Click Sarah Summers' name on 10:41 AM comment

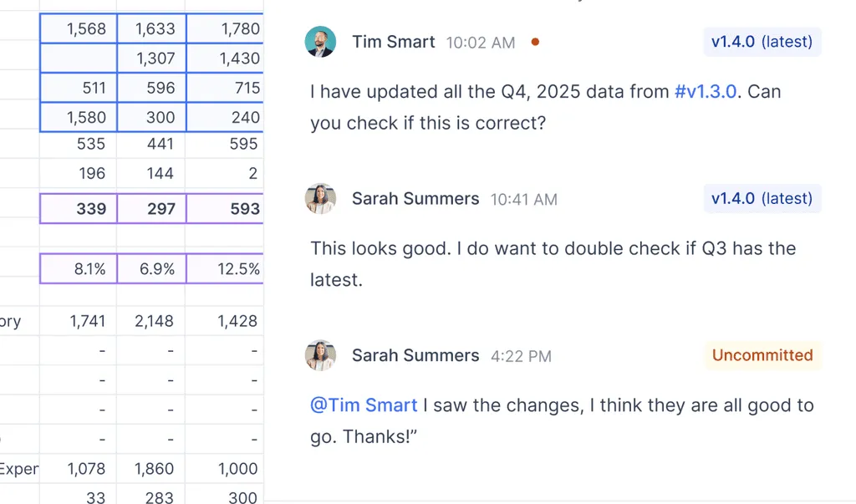(x=415, y=199)
